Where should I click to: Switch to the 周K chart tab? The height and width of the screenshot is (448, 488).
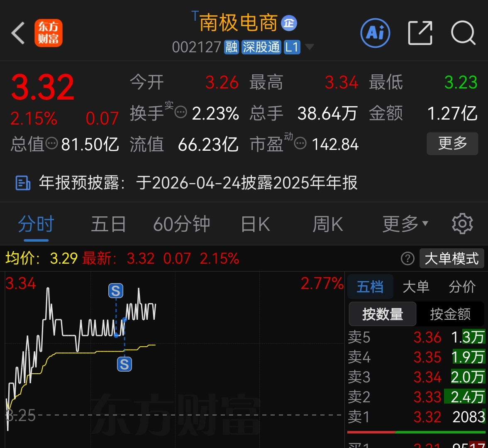coord(328,224)
